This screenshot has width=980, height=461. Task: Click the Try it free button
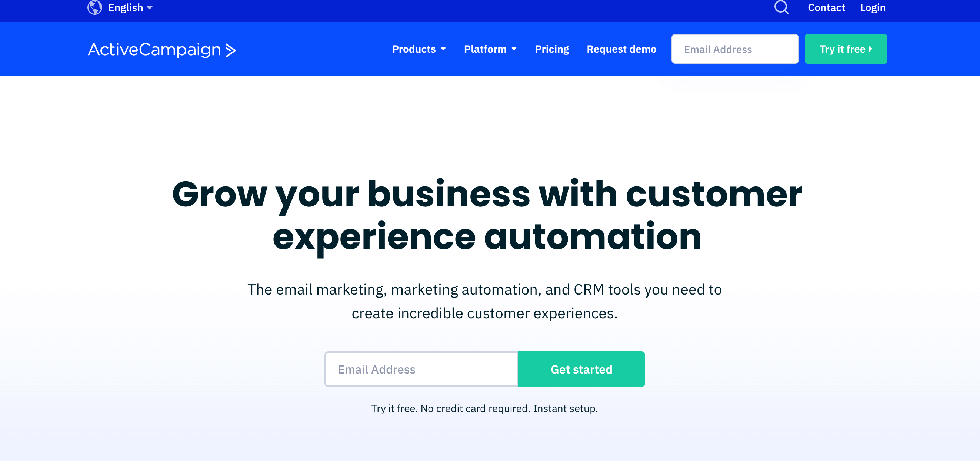coord(846,49)
